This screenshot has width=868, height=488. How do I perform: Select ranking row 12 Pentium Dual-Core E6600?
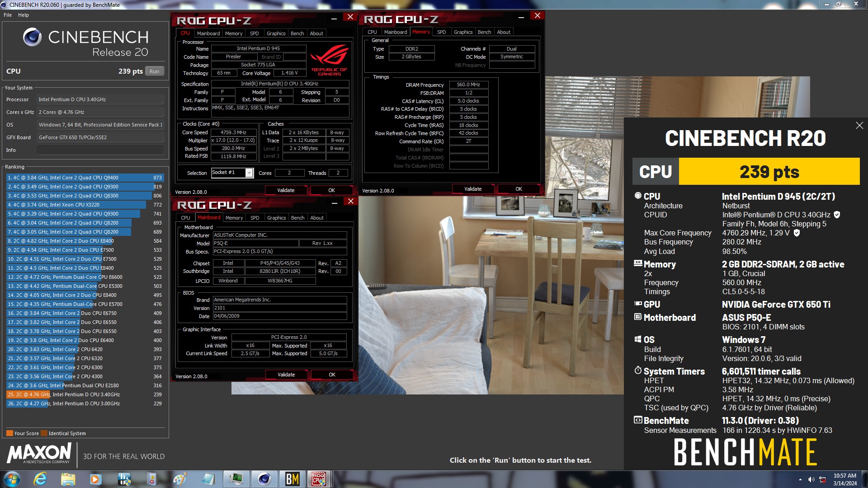(x=85, y=277)
